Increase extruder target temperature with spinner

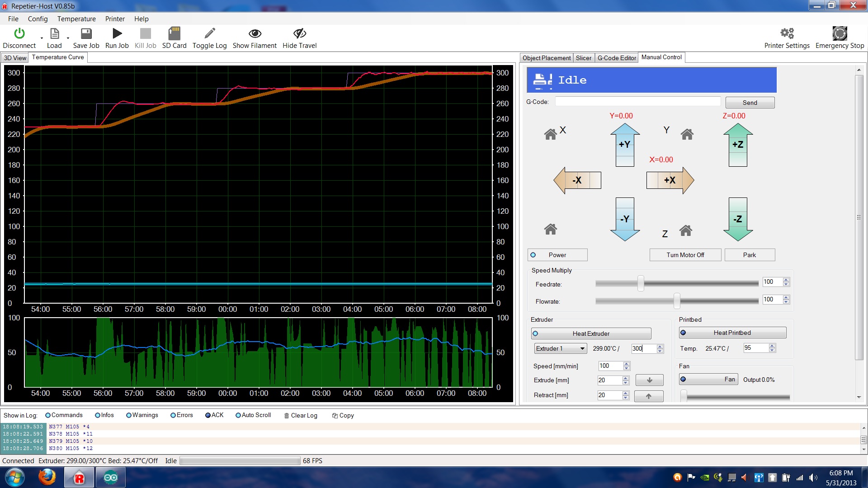[x=660, y=347]
